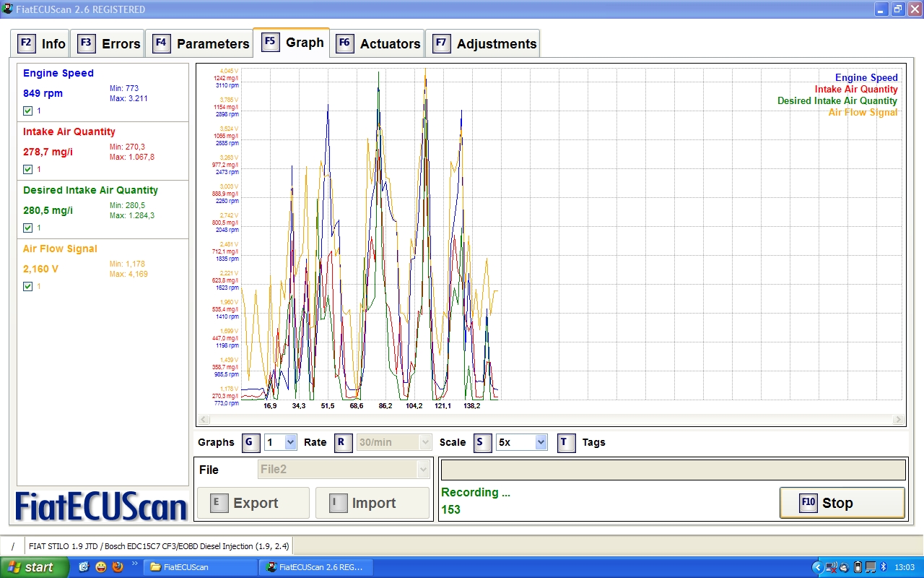Image resolution: width=924 pixels, height=578 pixels.
Task: Open the Info tab
Action: coord(42,43)
